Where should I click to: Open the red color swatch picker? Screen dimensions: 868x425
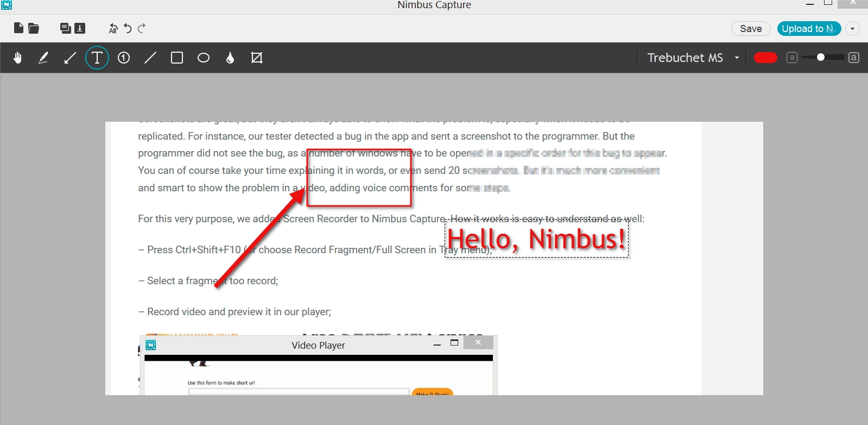tap(765, 58)
